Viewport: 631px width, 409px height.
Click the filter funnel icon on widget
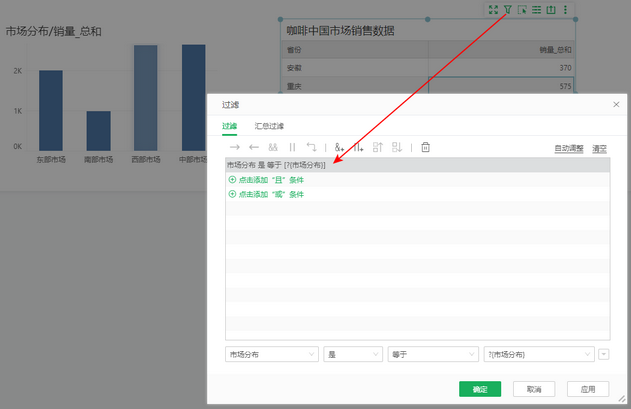point(508,10)
